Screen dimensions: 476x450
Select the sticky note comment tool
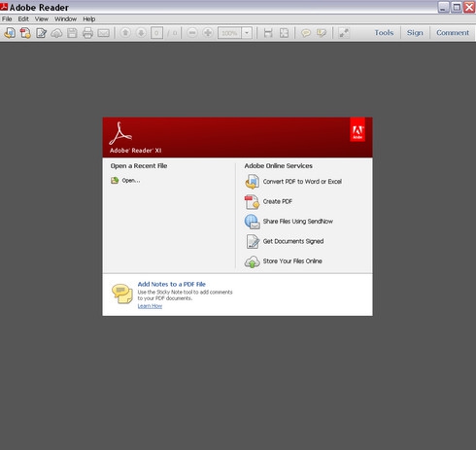306,33
